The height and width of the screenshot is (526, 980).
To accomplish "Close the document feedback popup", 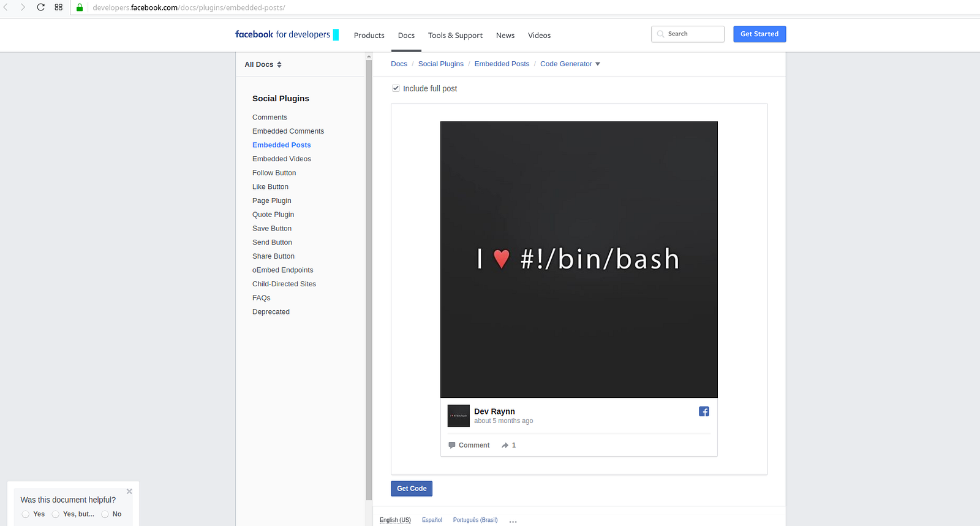I will 129,491.
